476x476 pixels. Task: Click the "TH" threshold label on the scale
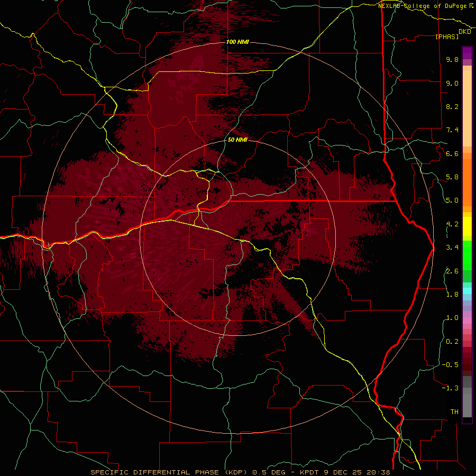[x=454, y=412]
